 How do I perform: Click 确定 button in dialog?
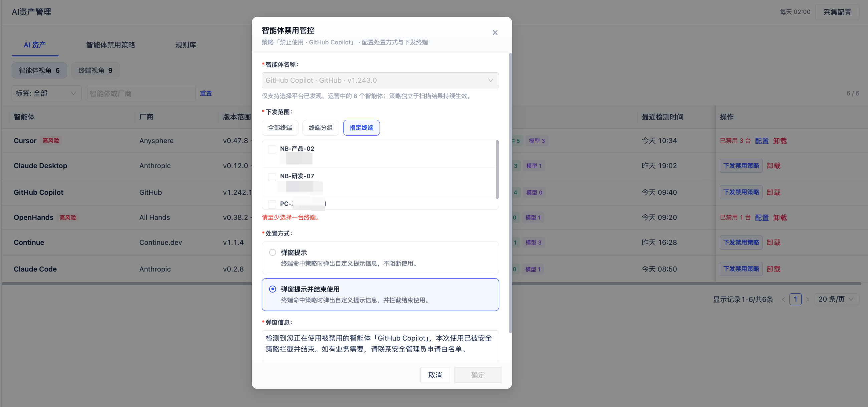tap(477, 375)
